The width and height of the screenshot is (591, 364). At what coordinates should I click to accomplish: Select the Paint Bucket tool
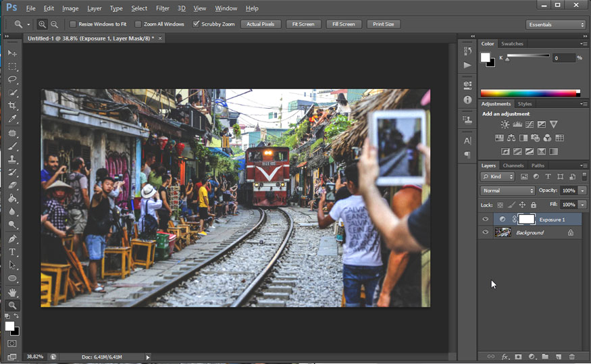click(x=12, y=199)
